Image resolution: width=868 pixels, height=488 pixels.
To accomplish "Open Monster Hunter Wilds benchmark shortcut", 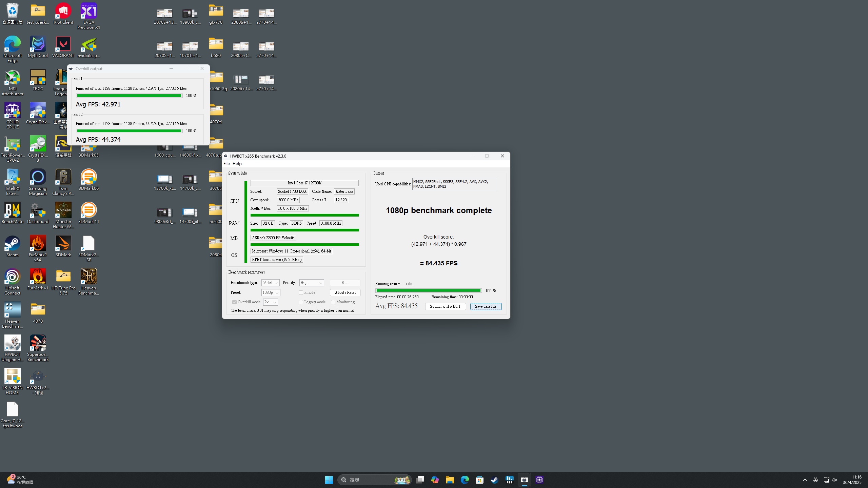I will click(63, 216).
